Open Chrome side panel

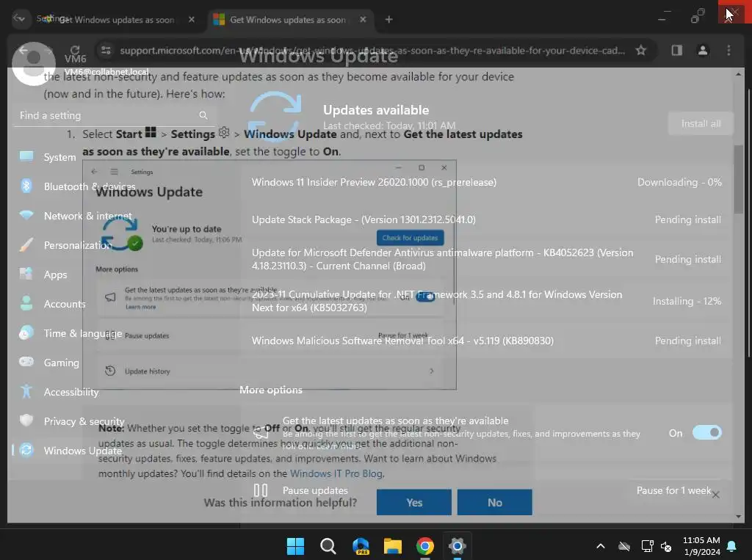coord(676,50)
